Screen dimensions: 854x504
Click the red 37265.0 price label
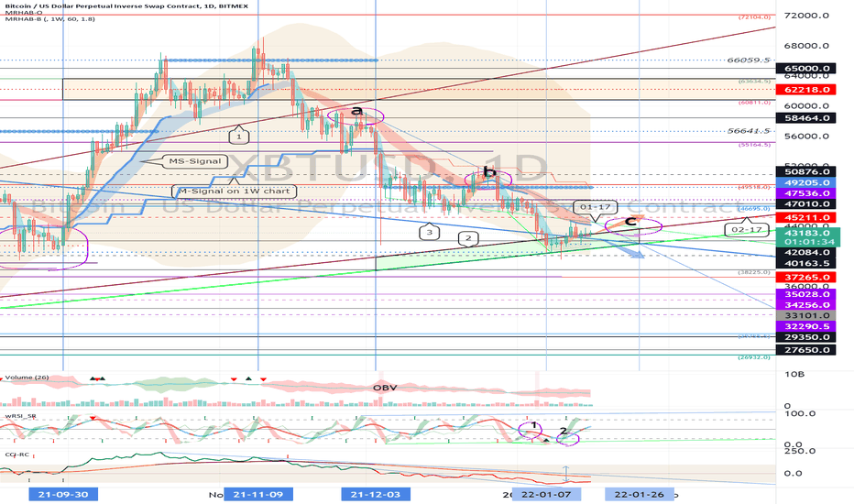[x=807, y=278]
